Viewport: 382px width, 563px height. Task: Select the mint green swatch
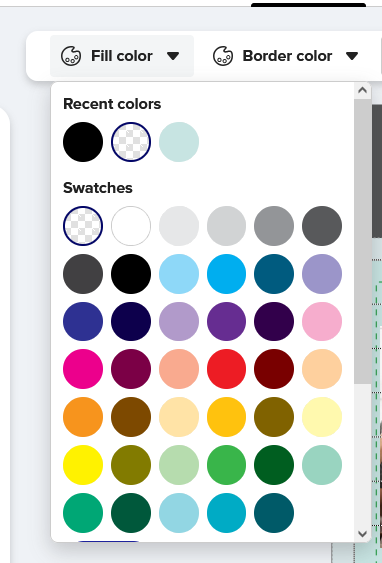(x=322, y=465)
